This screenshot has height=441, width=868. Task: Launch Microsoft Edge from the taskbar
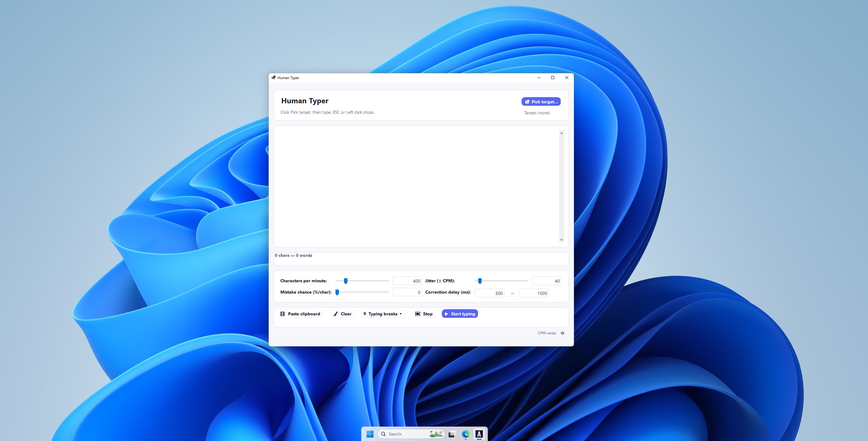point(466,434)
